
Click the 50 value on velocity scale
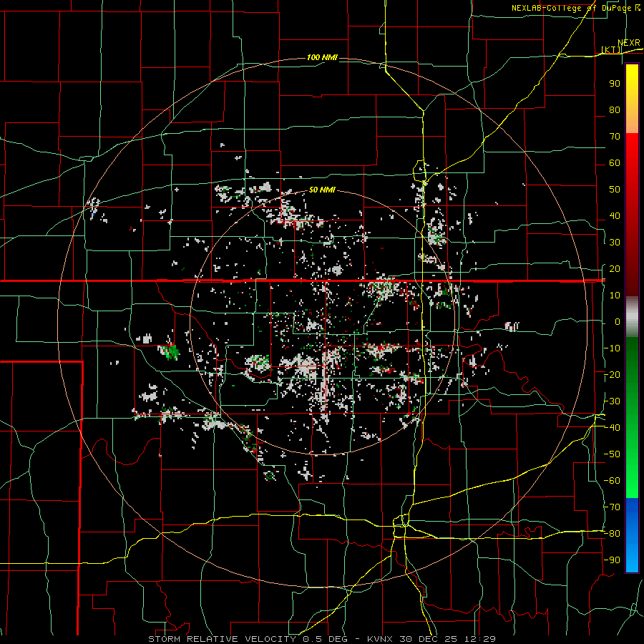615,190
